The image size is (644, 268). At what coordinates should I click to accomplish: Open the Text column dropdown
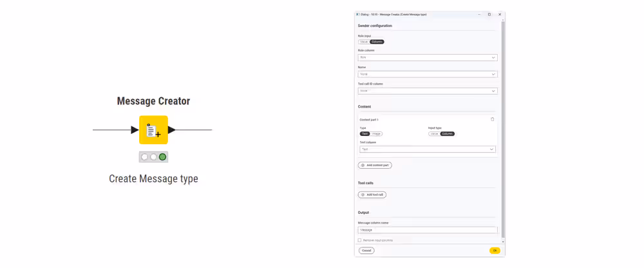pos(428,149)
